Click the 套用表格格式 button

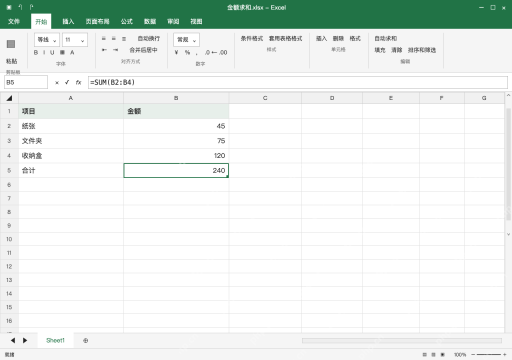(286, 39)
